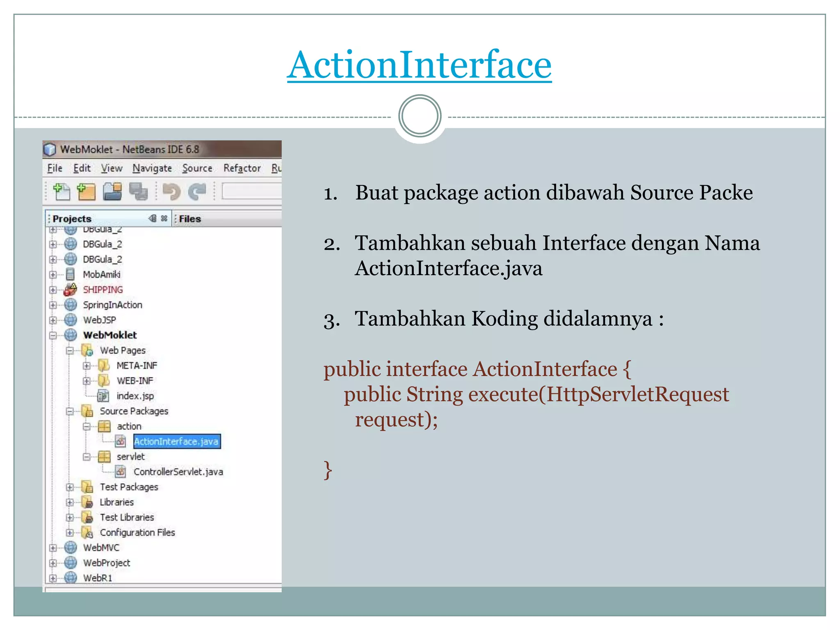Click the Undo arrow icon
Screen dimensions: 840x630
pos(171,192)
